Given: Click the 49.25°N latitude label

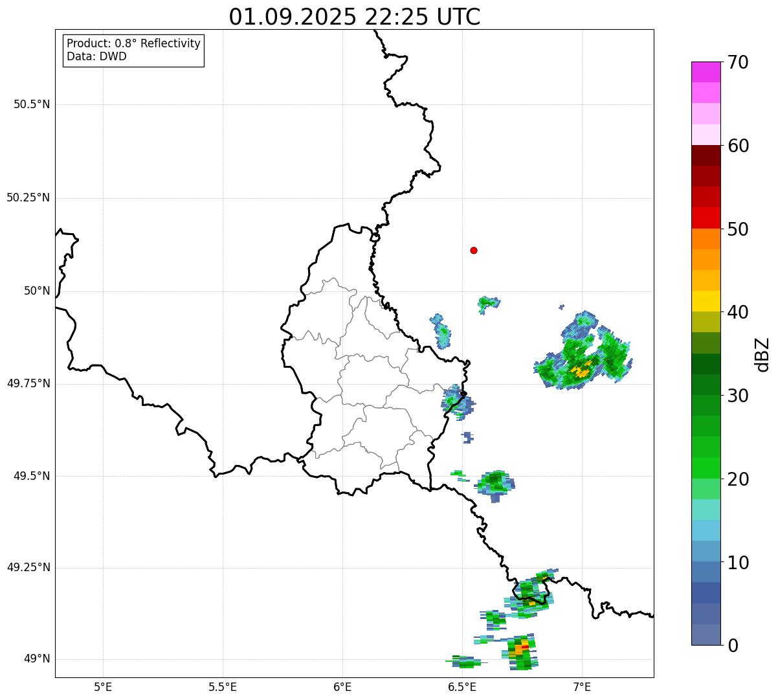Looking at the screenshot, I should tap(28, 567).
